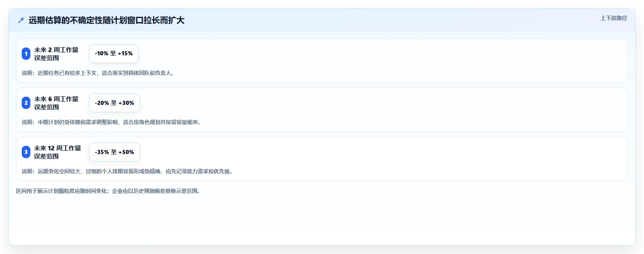Click the number 2 step badge
Image resolution: width=644 pixels, height=254 pixels.
tap(26, 103)
